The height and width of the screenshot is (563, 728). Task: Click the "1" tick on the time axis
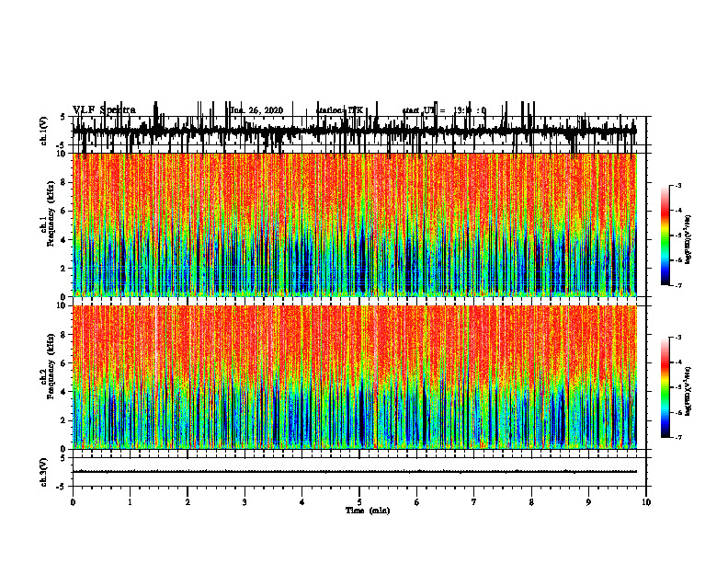click(x=130, y=502)
